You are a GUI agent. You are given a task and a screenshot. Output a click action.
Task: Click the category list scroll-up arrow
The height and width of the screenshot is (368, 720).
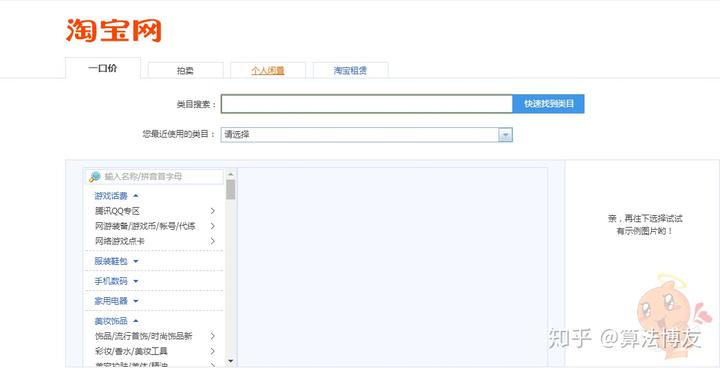[x=231, y=174]
